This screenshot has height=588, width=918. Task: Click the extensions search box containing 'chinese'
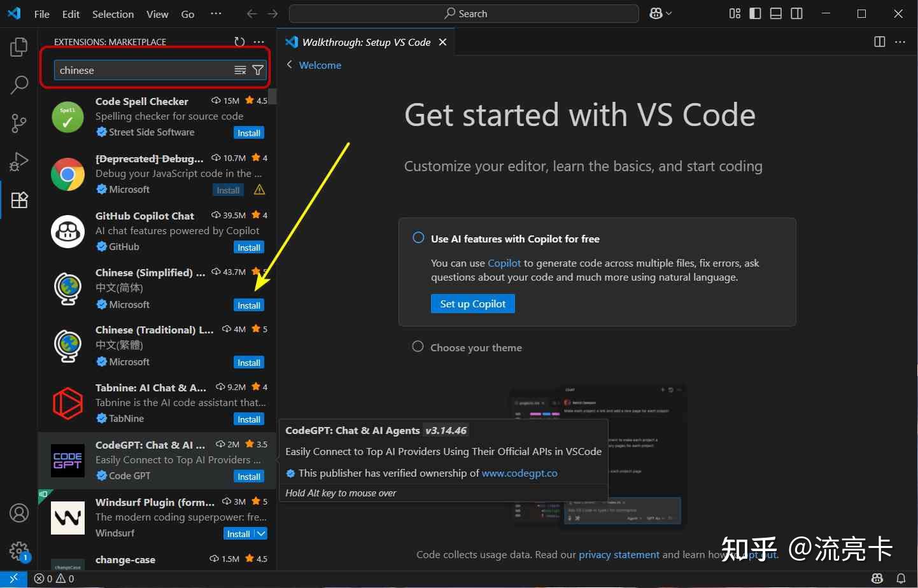click(x=143, y=70)
